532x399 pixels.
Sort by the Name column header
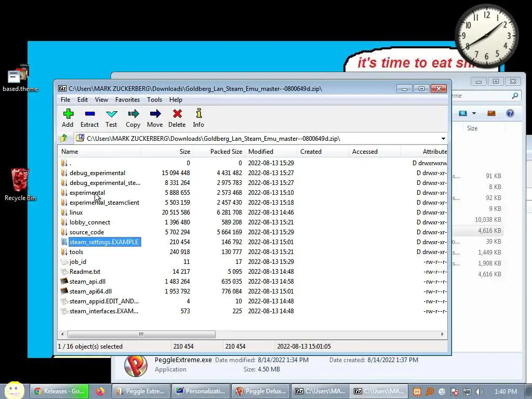[99, 152]
